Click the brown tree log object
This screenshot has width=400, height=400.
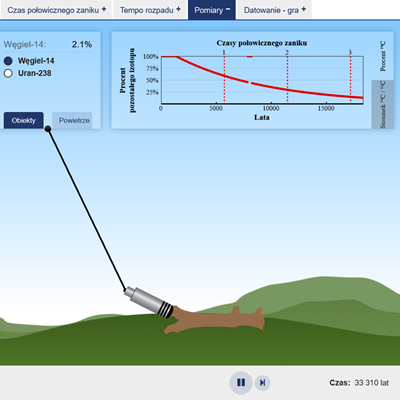point(215,320)
